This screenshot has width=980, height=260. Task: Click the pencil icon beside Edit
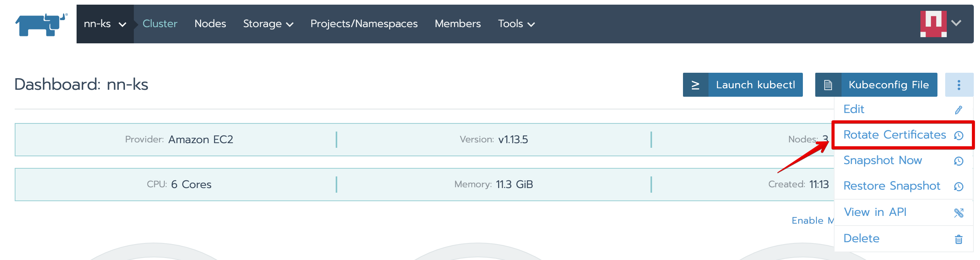958,110
